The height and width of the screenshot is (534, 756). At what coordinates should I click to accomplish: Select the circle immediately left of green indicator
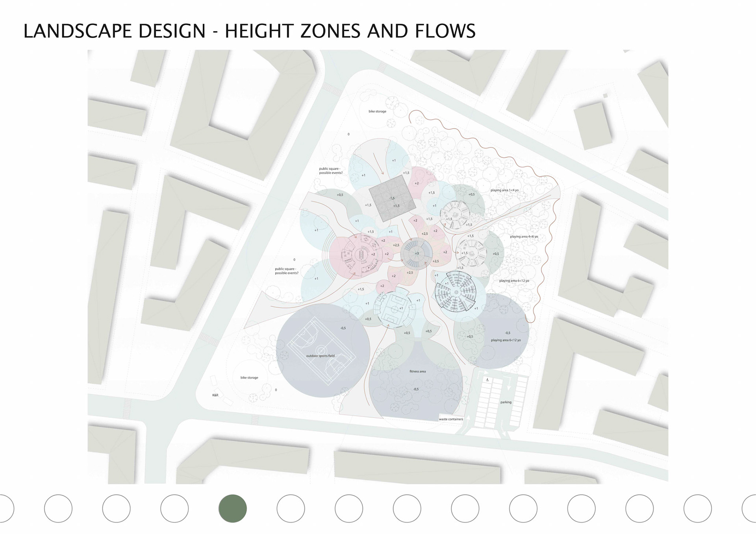tap(174, 508)
